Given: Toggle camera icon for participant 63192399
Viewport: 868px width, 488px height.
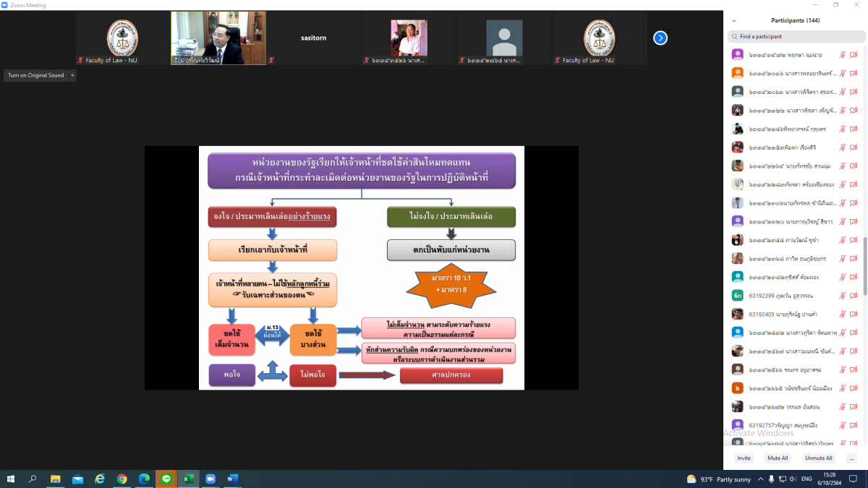Looking at the screenshot, I should pos(854,295).
